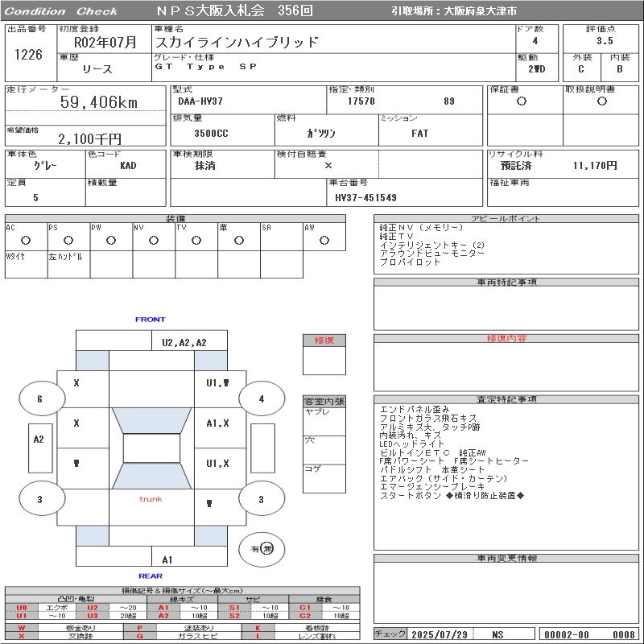
Task: Click classification number 89
Action: (449, 101)
